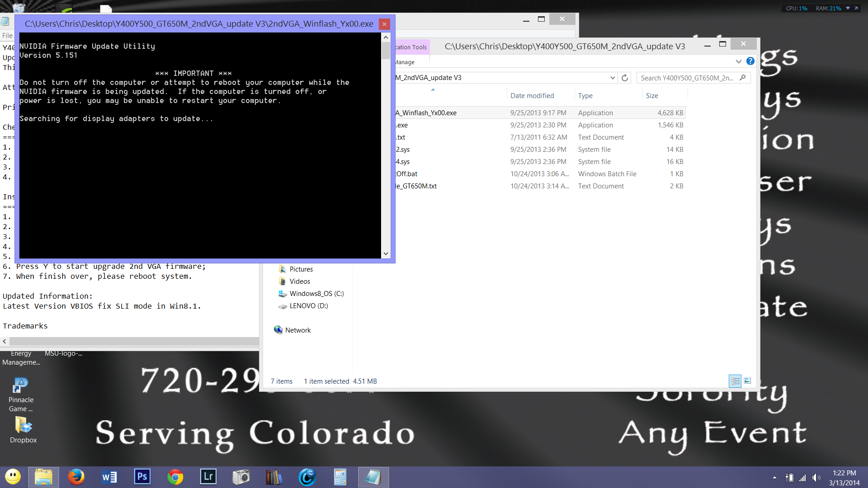The height and width of the screenshot is (488, 868).
Task: Select the Windows Batch File row
Action: 540,174
